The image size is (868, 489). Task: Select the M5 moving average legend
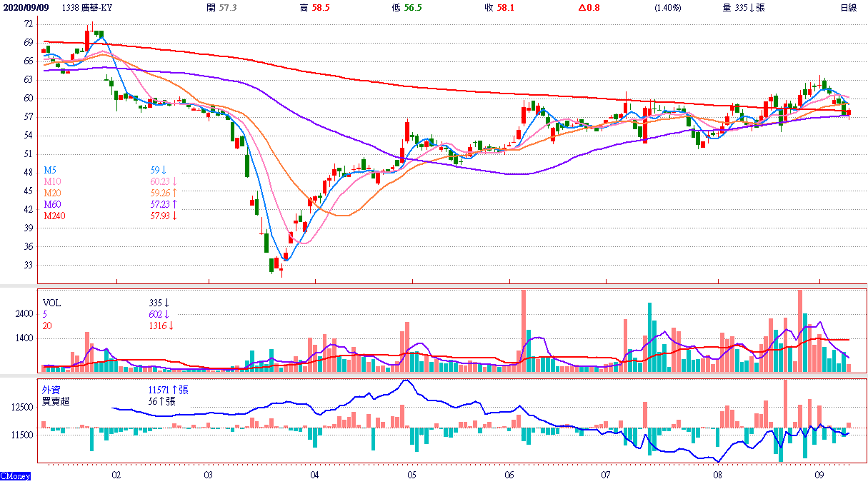[49, 170]
